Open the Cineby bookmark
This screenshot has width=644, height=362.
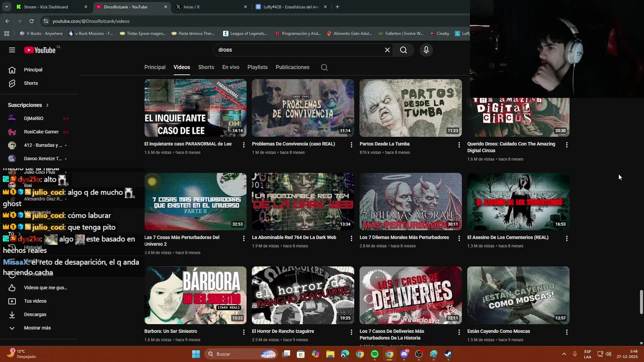point(440,34)
